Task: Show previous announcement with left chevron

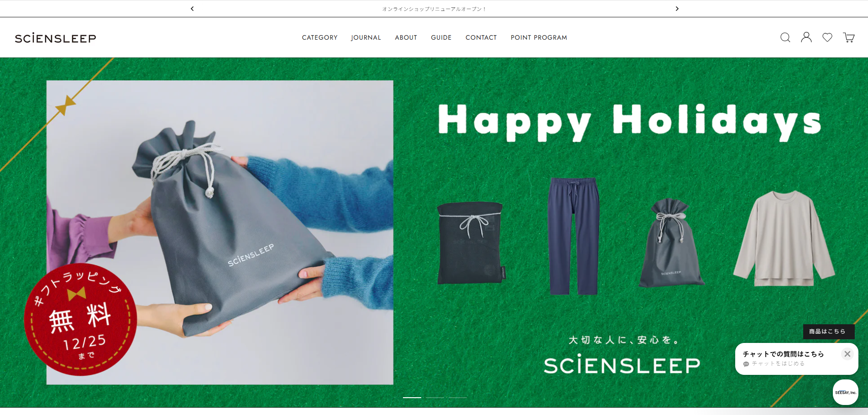Action: 192,9
